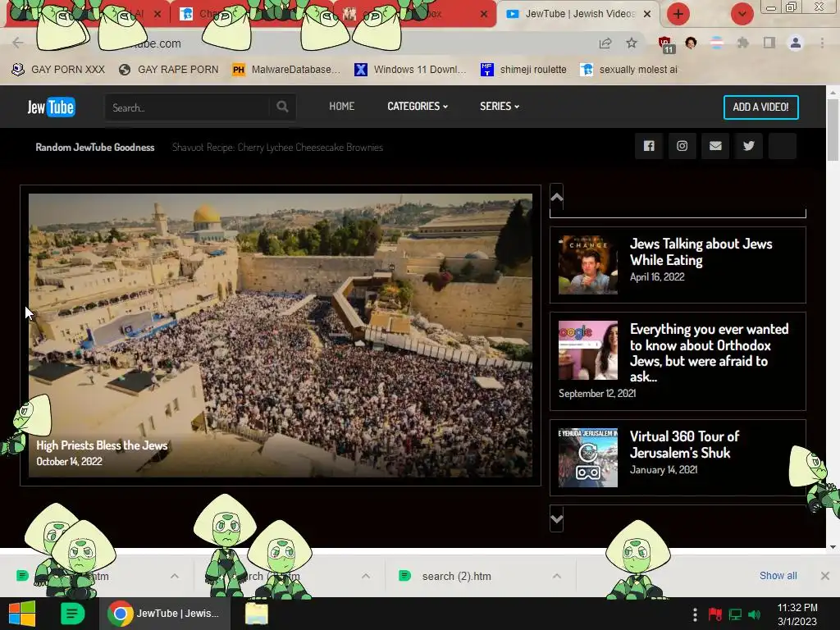Bookmark this page with the star icon

(632, 43)
